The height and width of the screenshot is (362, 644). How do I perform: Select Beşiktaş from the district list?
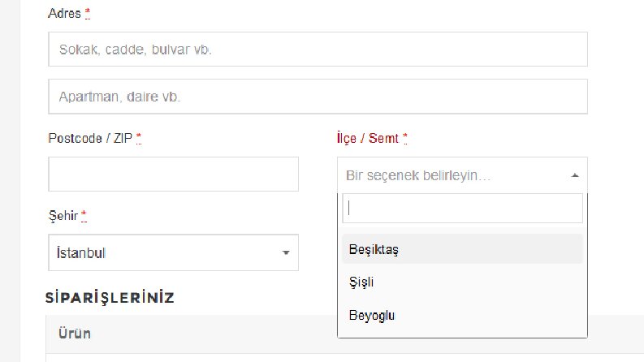pyautogui.click(x=462, y=249)
